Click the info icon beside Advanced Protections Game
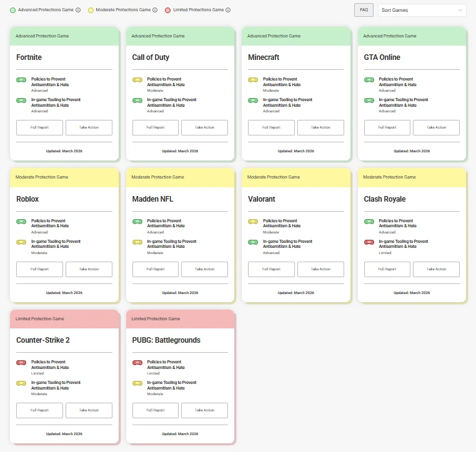Image resolution: width=476 pixels, height=452 pixels. click(78, 10)
